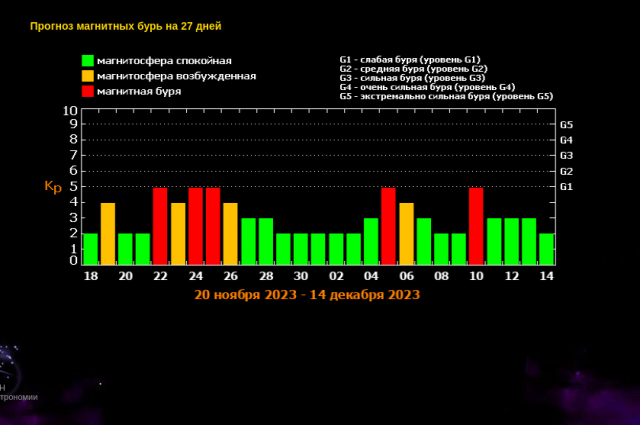Click the G1 label on right axis
The width and height of the screenshot is (640, 425).
click(x=567, y=187)
